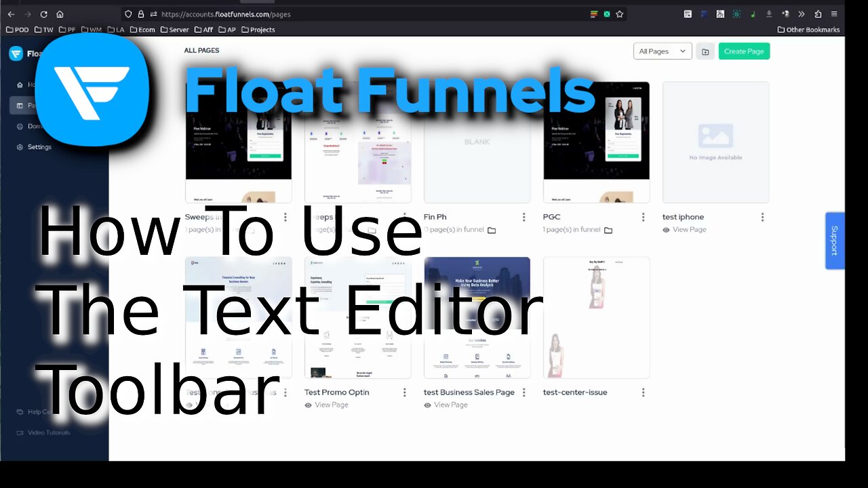Viewport: 868px width, 488px height.
Task: Click the browser back arrow
Action: click(11, 14)
